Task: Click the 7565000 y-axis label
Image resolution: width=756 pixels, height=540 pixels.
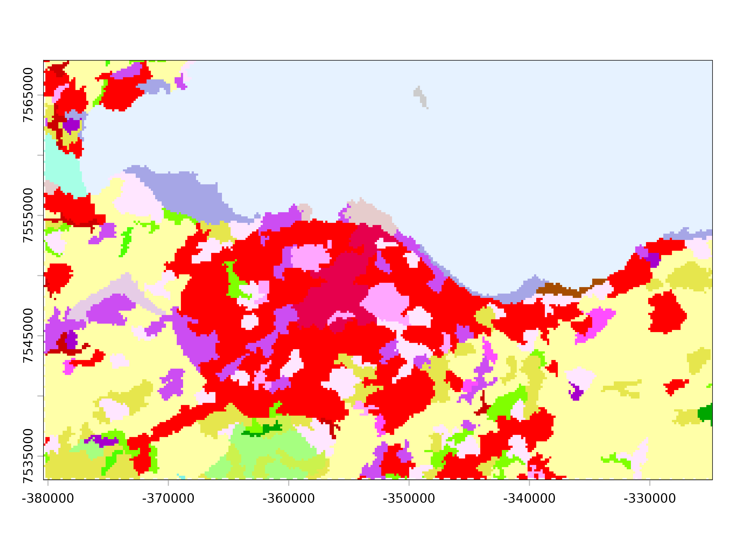Action: pos(28,95)
